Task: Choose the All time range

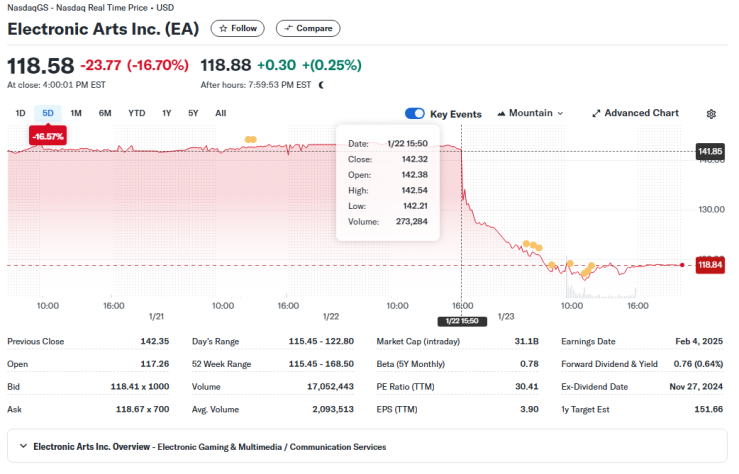Action: [220, 113]
